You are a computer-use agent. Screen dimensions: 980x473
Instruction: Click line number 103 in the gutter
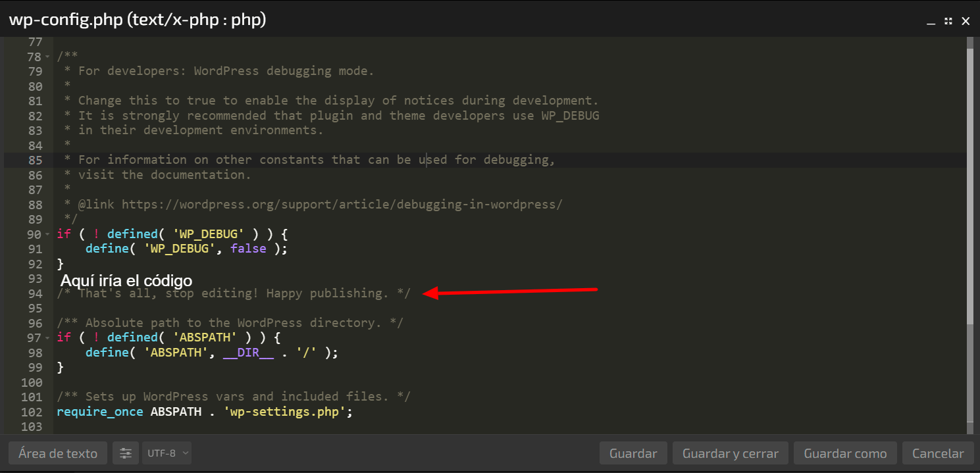point(32,427)
